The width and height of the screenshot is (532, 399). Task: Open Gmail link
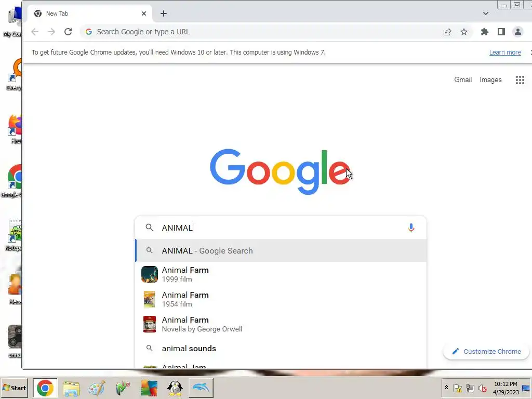(463, 79)
